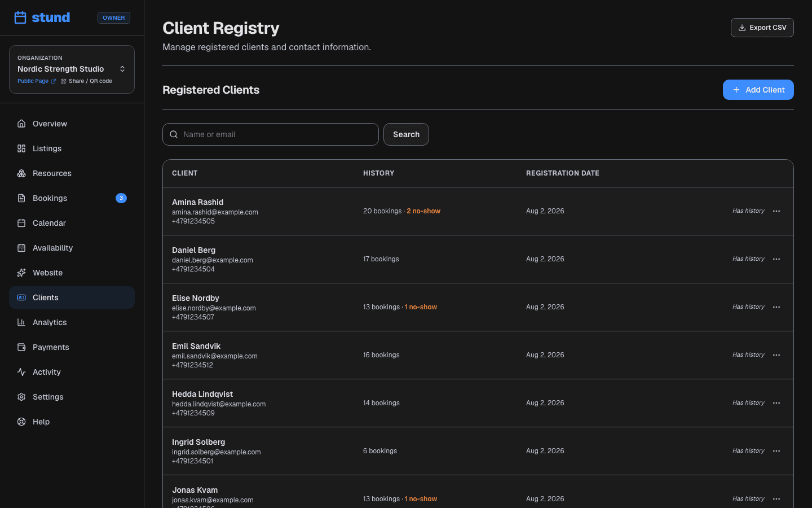
Task: Click 6 bookings in Ingrid Solberg row
Action: coord(380,451)
